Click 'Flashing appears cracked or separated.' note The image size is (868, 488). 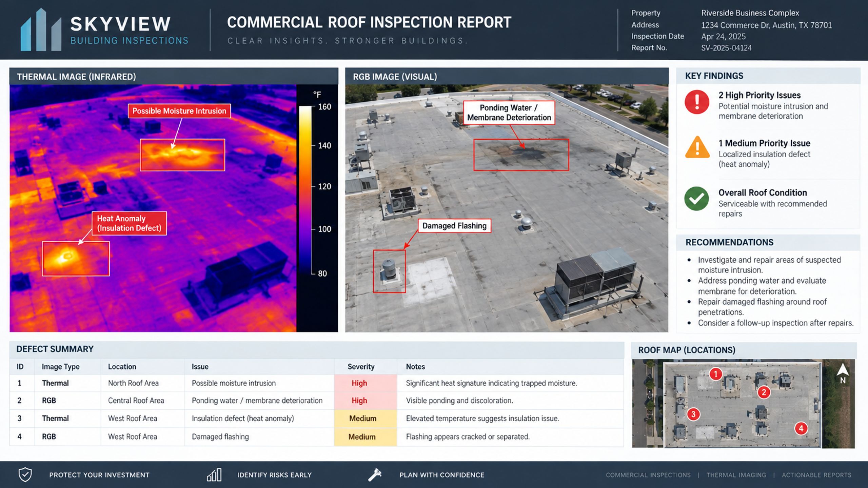468,437
